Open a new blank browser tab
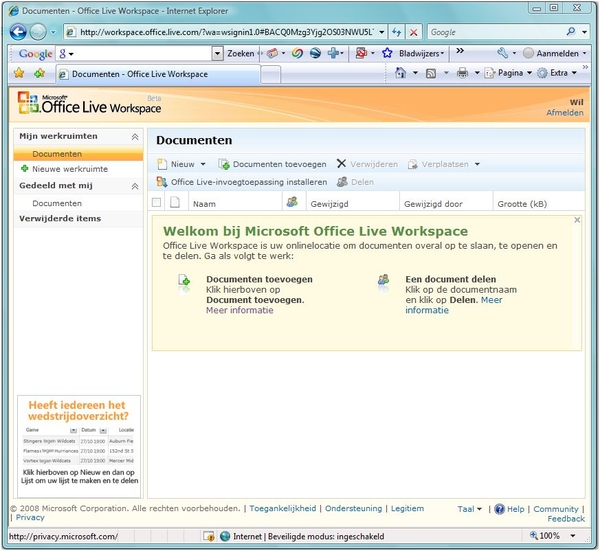The width and height of the screenshot is (600, 551). point(271,74)
